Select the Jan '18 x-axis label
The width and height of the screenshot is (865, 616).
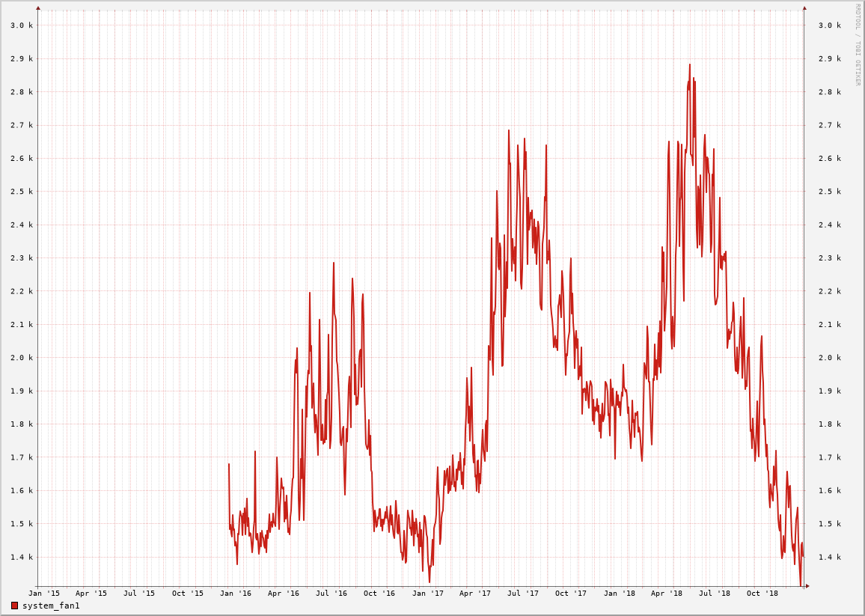[619, 594]
